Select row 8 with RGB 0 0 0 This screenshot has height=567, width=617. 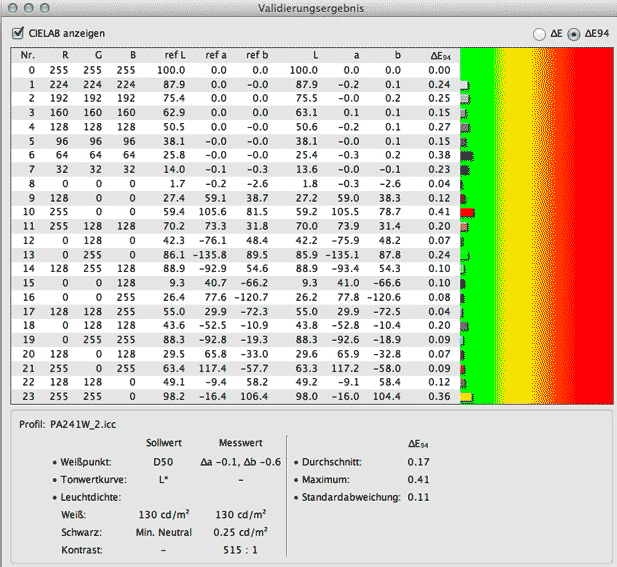tap(230, 184)
